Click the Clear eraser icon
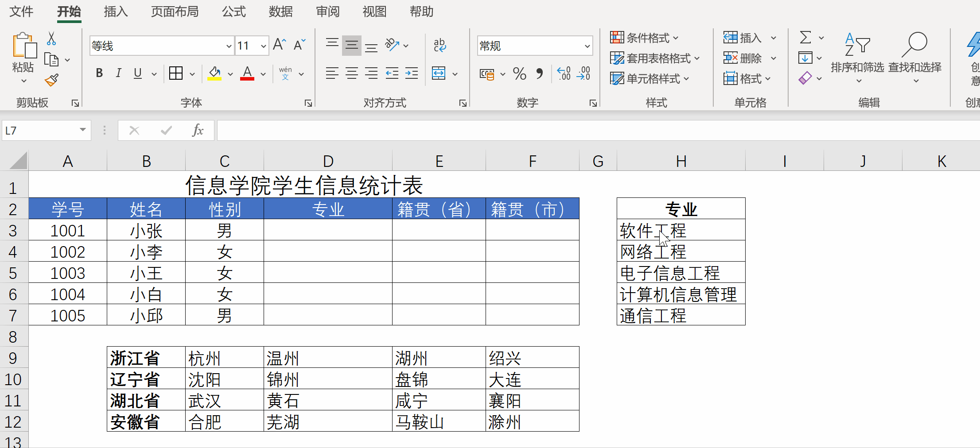 805,78
